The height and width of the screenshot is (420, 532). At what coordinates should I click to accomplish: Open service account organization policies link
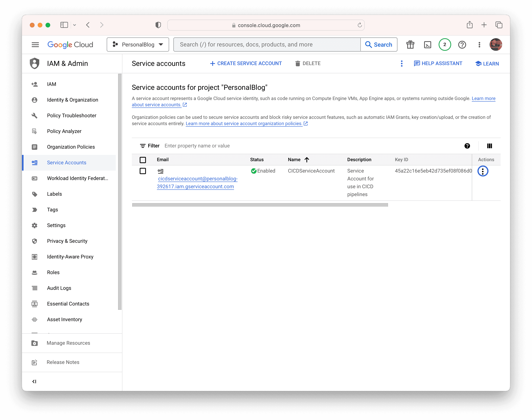pyautogui.click(x=247, y=124)
